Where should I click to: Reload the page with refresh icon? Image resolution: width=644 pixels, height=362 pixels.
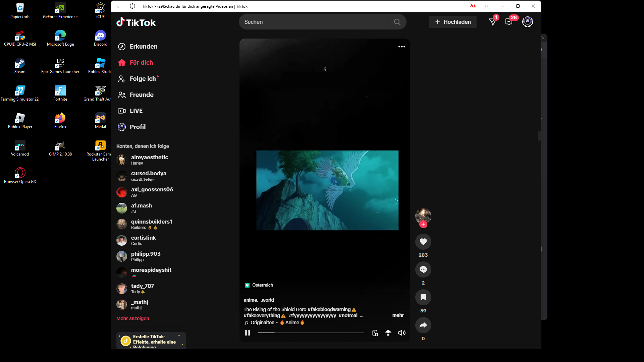(132, 6)
